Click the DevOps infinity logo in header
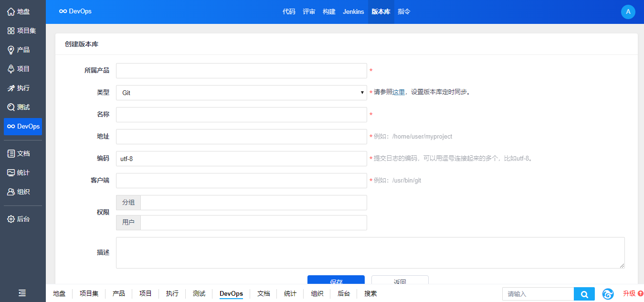This screenshot has width=644, height=302. point(75,11)
